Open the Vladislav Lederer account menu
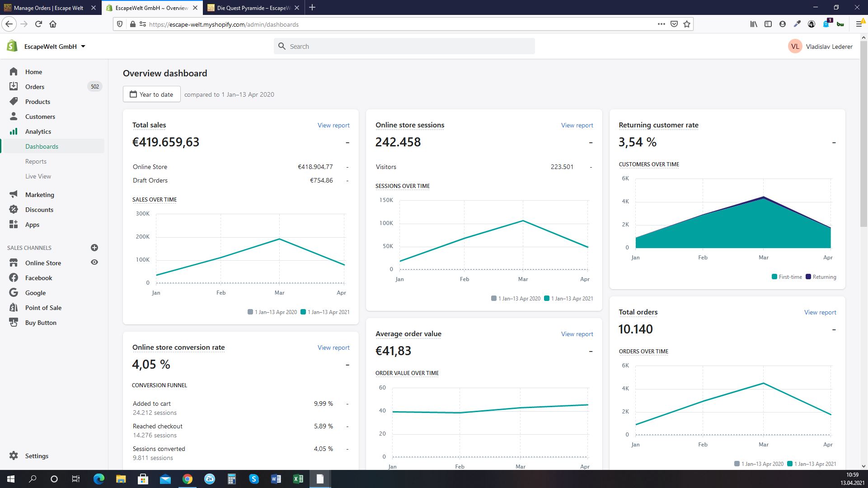868x488 pixels. tap(820, 47)
